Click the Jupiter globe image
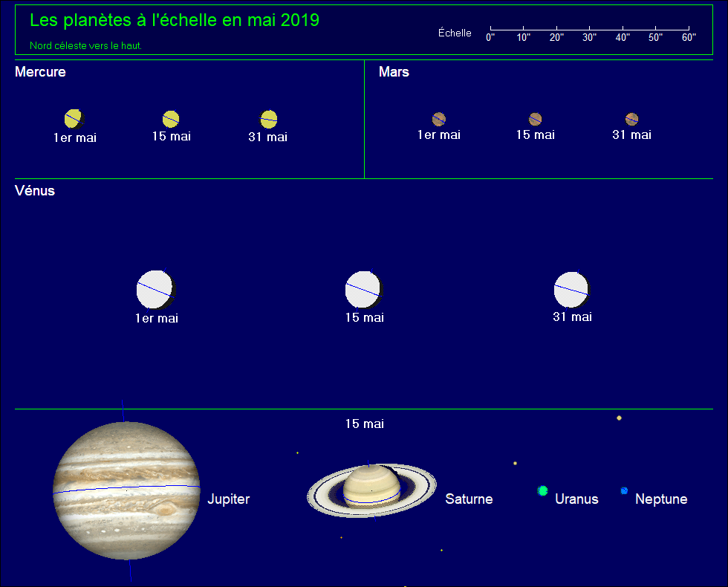The width and height of the screenshot is (728, 587). coord(126,490)
